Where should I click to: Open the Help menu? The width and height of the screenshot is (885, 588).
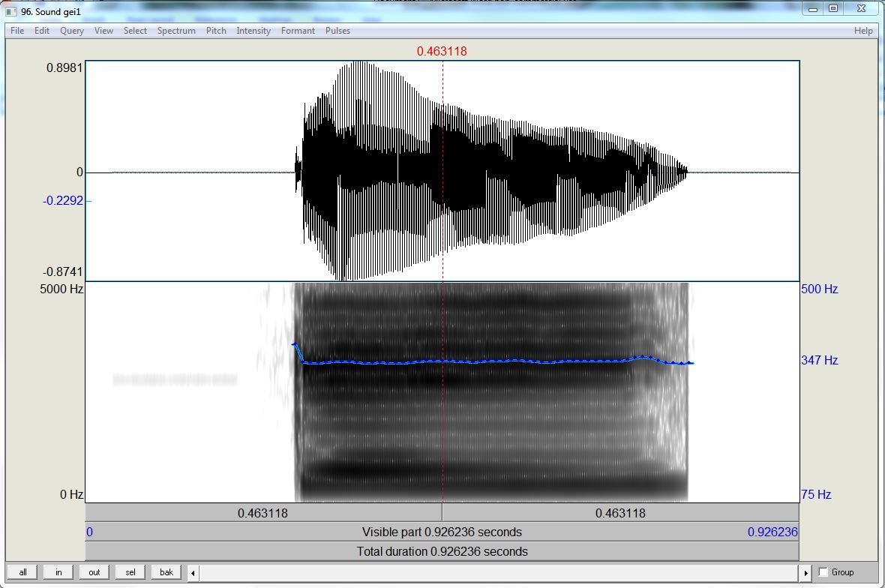tap(863, 31)
